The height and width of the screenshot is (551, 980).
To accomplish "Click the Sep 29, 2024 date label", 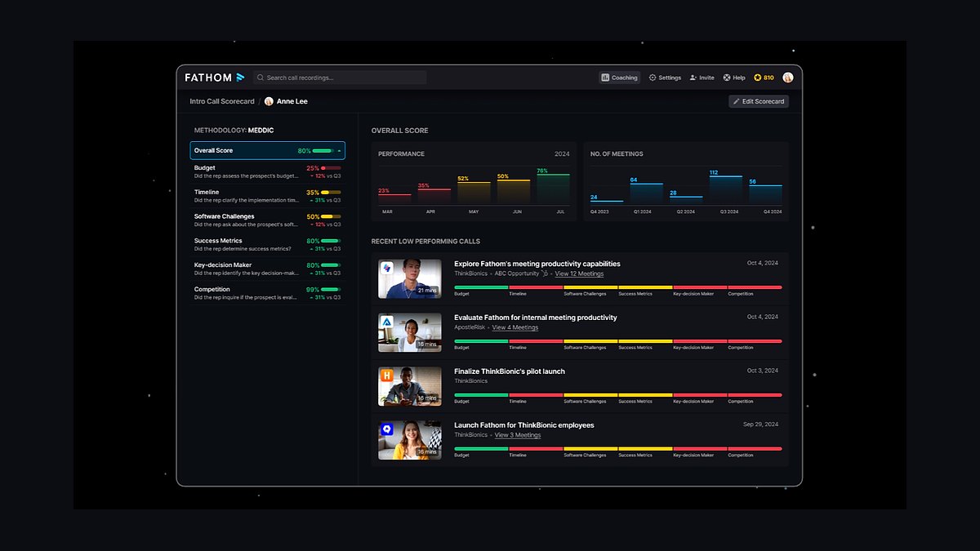I will (760, 424).
